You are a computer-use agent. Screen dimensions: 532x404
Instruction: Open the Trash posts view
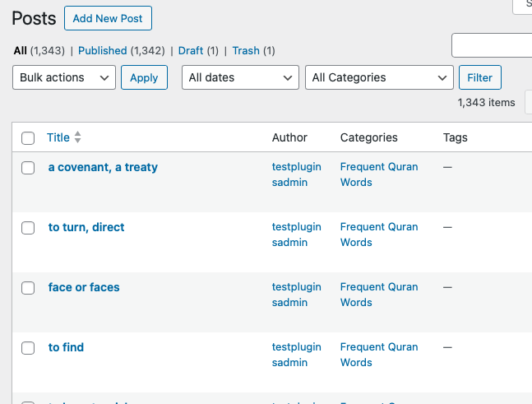(246, 50)
